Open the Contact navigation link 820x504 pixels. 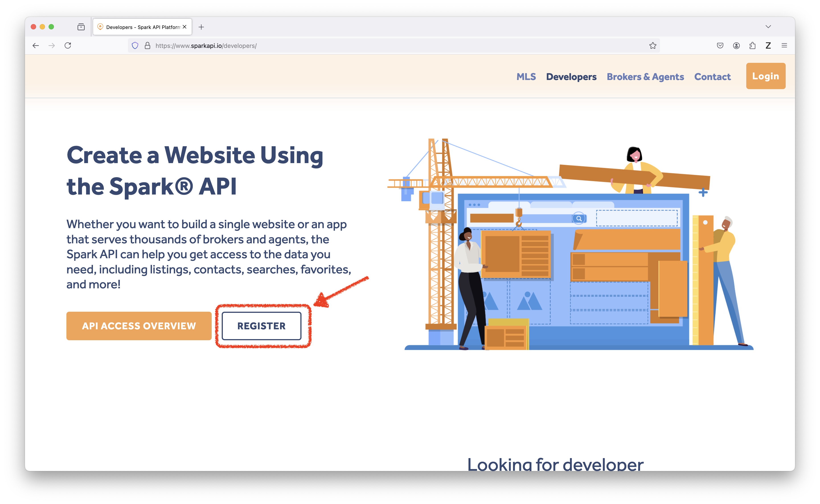pyautogui.click(x=712, y=77)
